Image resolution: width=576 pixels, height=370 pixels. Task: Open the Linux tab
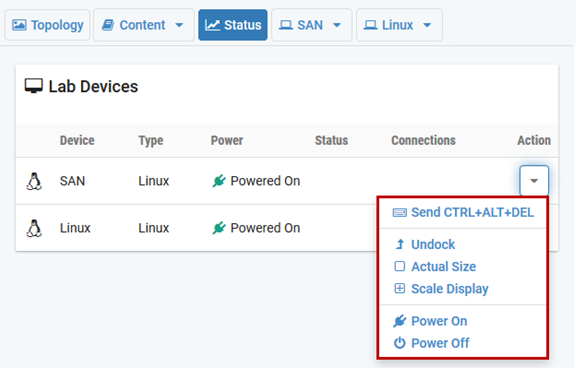coord(399,25)
